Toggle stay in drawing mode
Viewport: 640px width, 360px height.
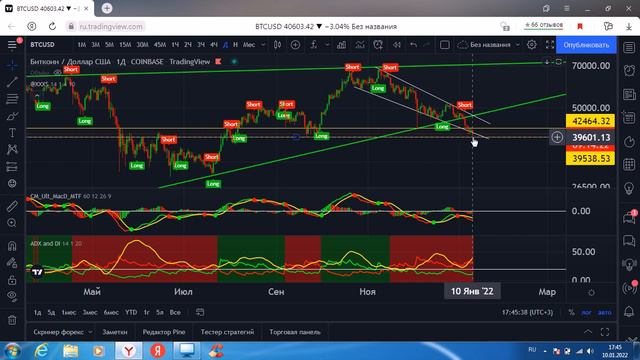coord(12,263)
